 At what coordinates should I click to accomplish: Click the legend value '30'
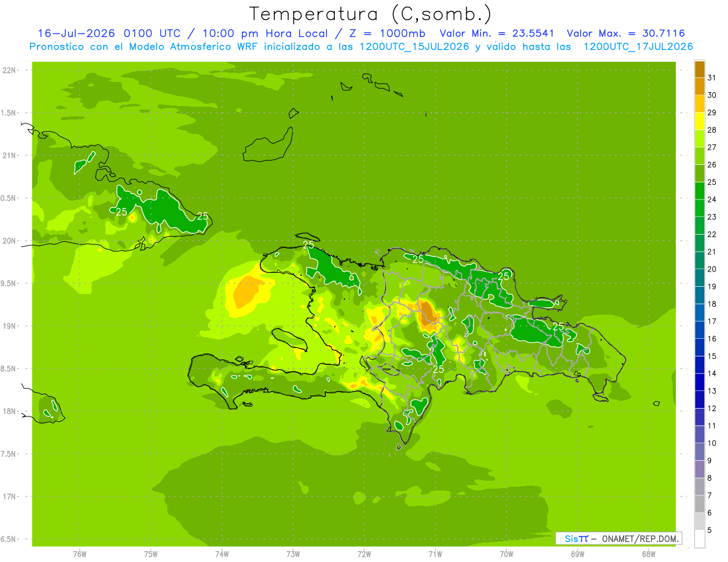point(712,95)
